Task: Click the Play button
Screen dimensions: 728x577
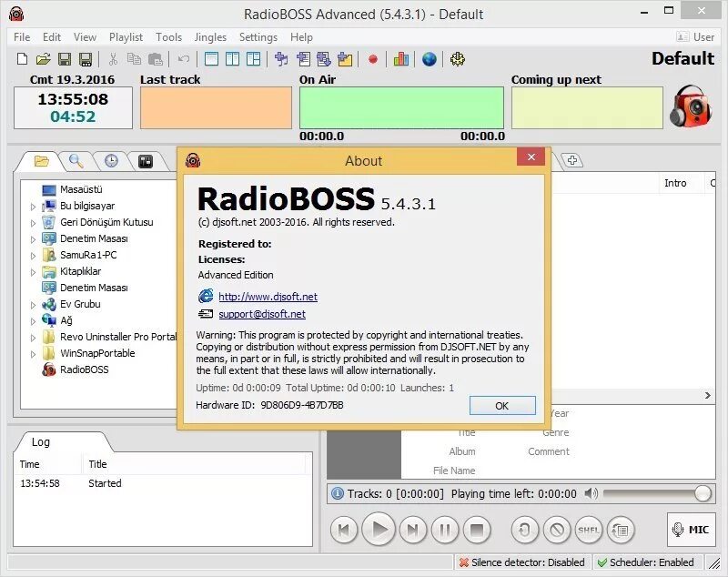Action: click(379, 529)
